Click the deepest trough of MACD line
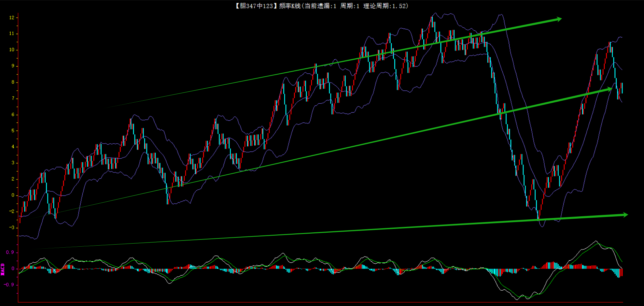644x306 pixels. [517, 299]
